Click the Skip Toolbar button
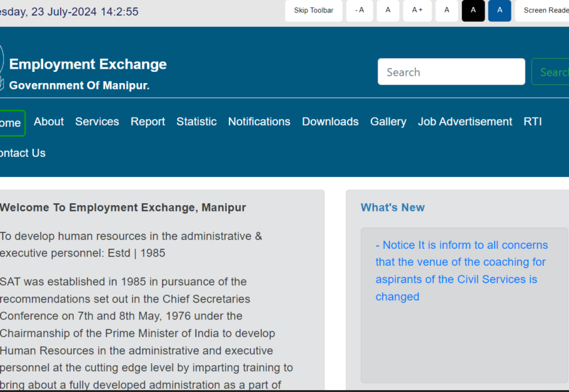The image size is (569, 392). tap(313, 10)
